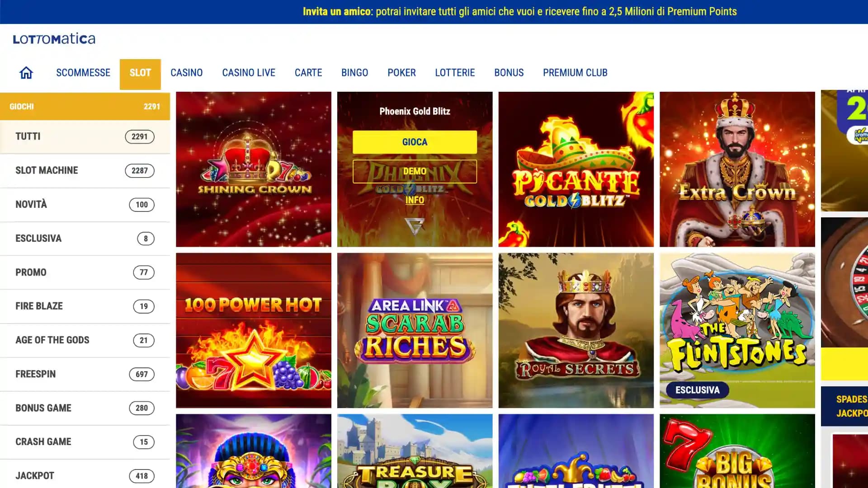Open the Lottomatica logo
Image resolution: width=868 pixels, height=488 pixels.
click(x=54, y=39)
